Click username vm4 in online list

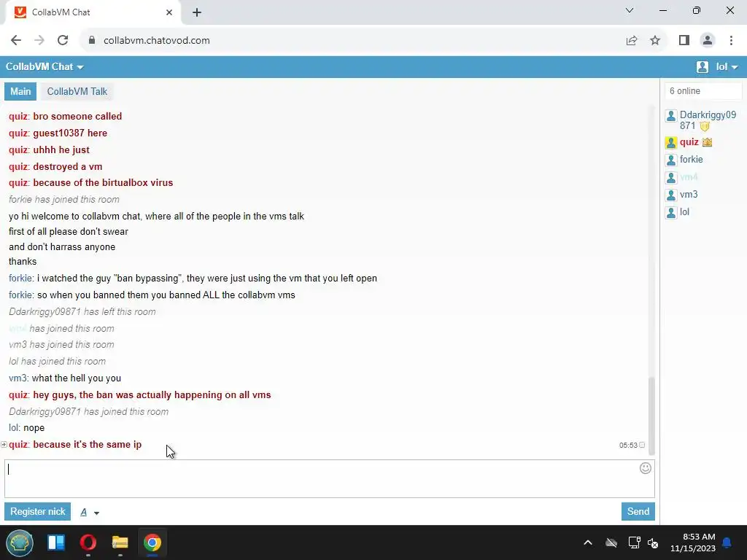pos(689,177)
